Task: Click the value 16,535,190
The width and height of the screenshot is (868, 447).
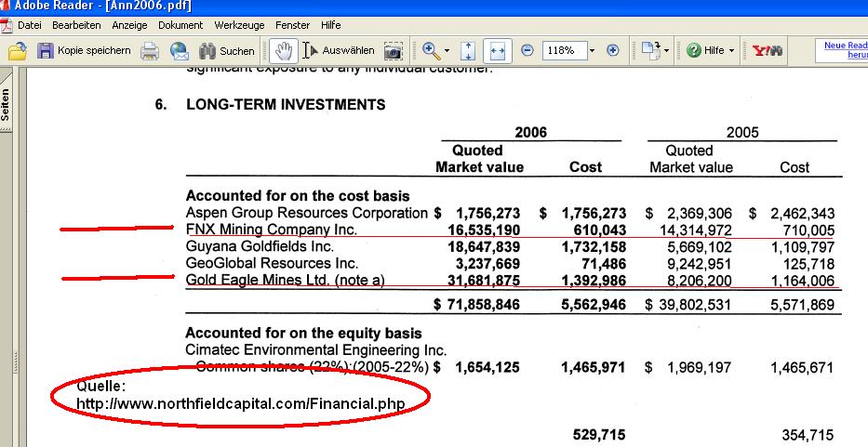Action: click(x=484, y=230)
